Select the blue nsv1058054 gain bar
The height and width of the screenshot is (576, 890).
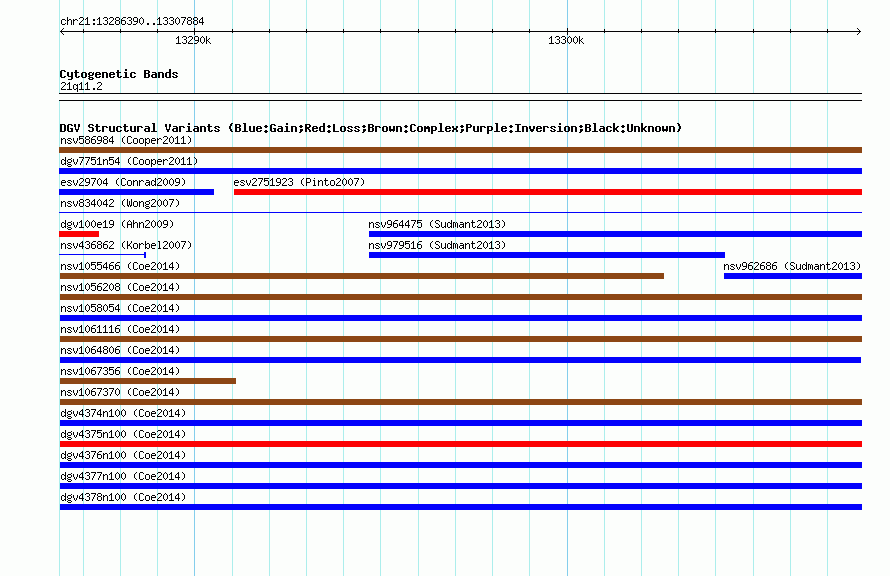pyautogui.click(x=460, y=318)
